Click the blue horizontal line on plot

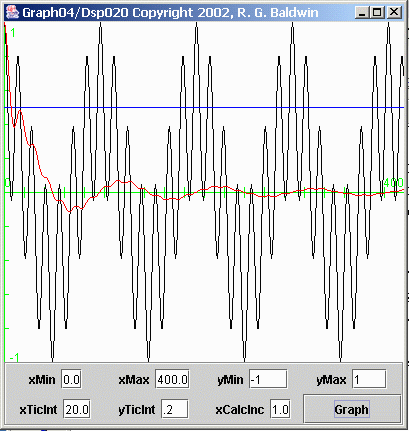(204, 108)
